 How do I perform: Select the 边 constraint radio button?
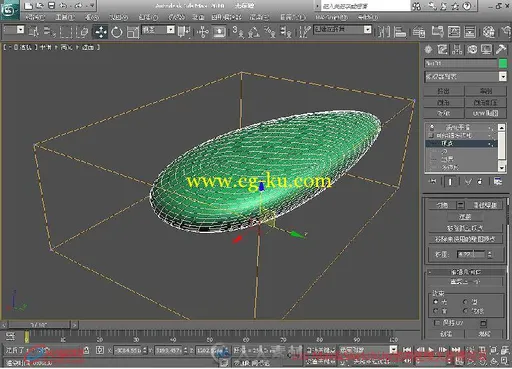pos(465,302)
